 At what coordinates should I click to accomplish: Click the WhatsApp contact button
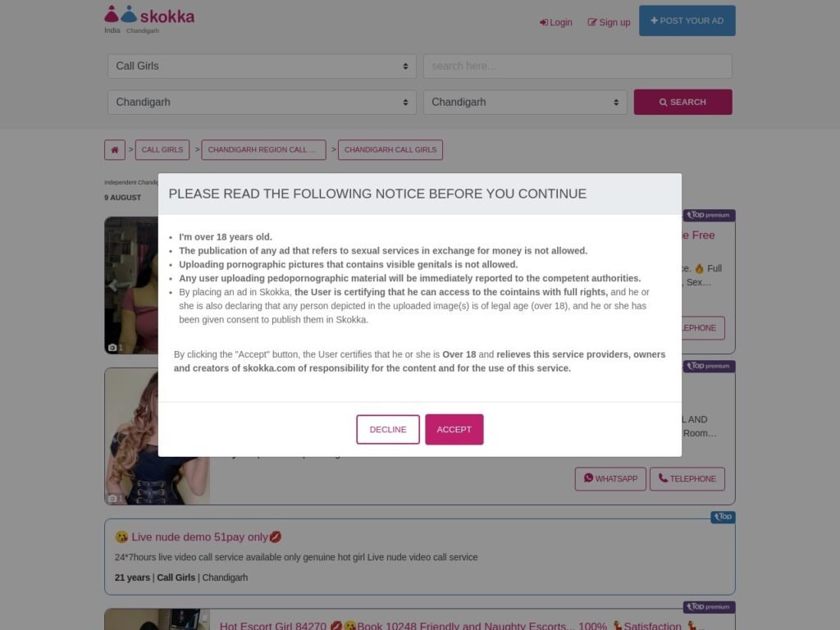610,478
